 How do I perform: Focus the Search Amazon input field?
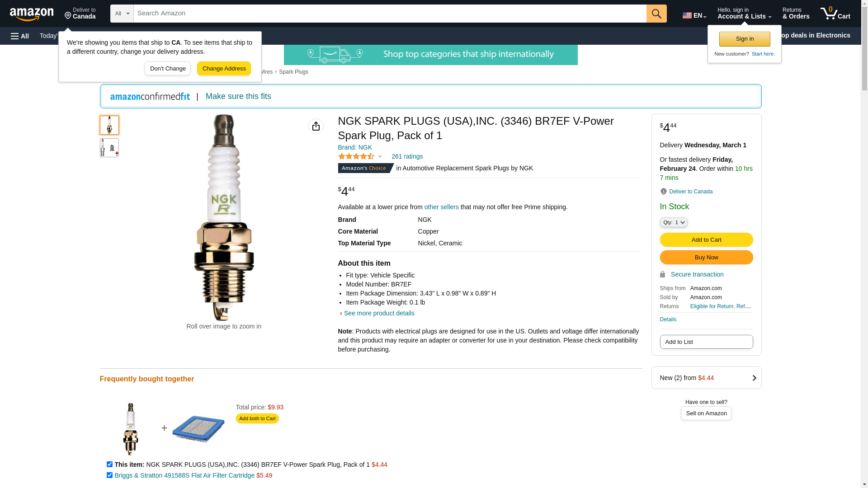click(x=390, y=14)
